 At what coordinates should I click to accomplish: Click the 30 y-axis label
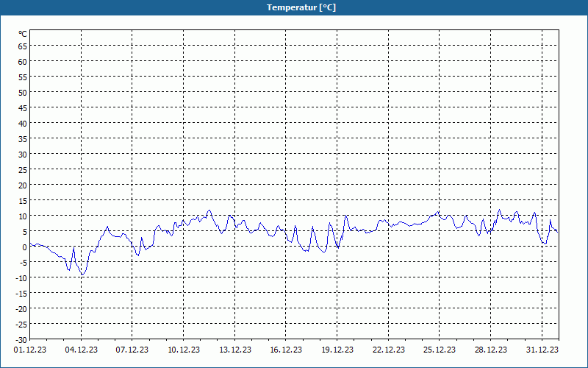pos(23,155)
